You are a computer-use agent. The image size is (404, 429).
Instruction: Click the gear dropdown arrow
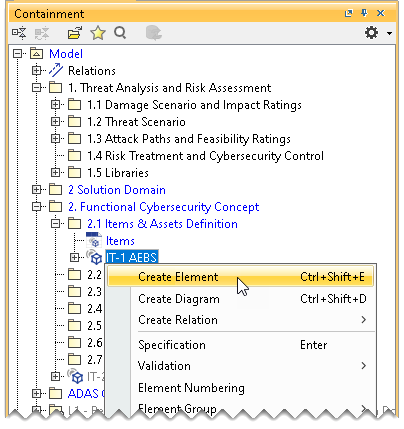click(x=389, y=33)
